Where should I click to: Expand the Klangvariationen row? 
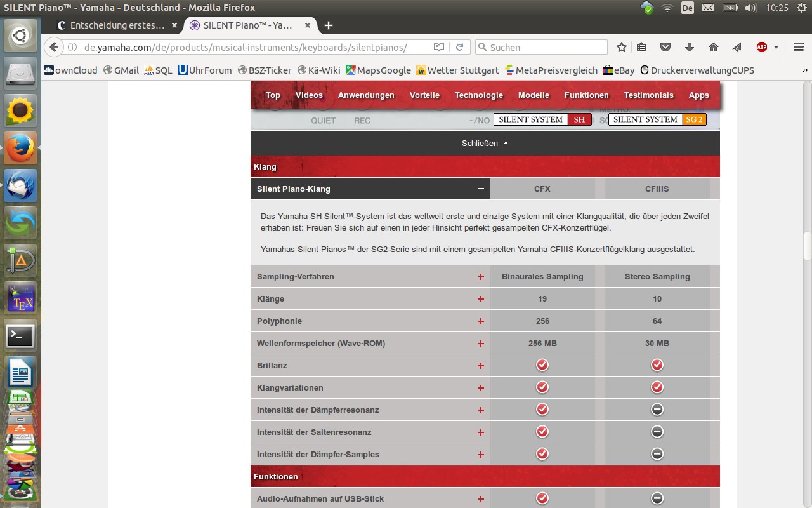tap(481, 387)
